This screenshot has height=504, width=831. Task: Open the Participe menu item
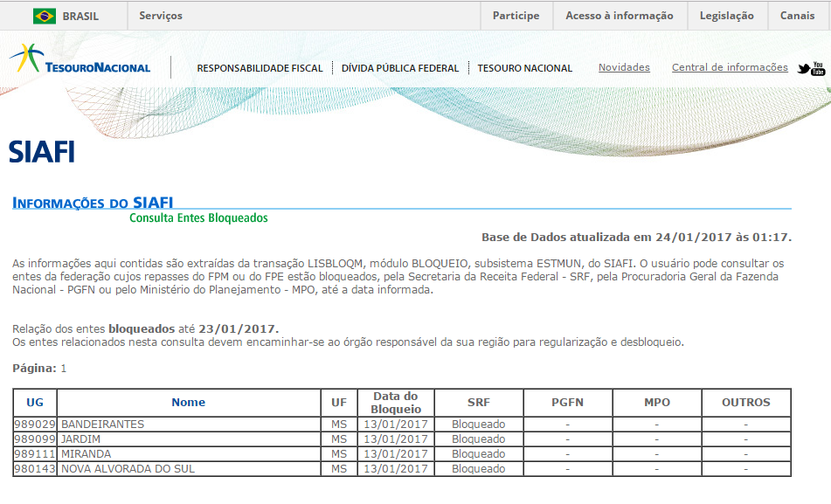tap(515, 15)
